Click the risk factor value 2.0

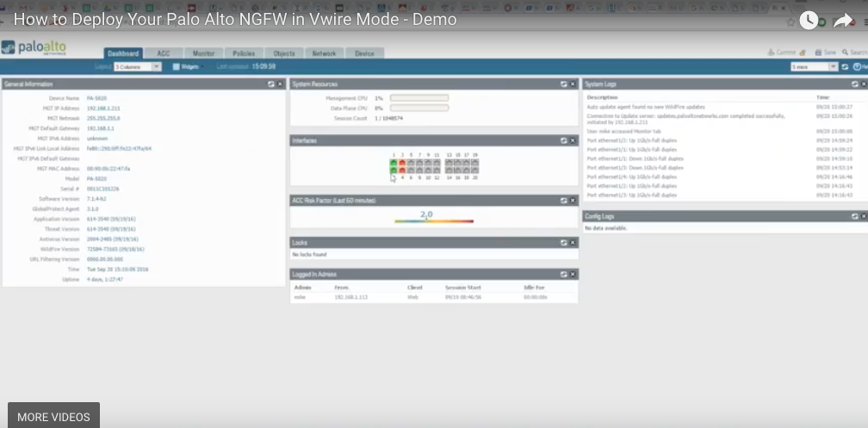426,214
